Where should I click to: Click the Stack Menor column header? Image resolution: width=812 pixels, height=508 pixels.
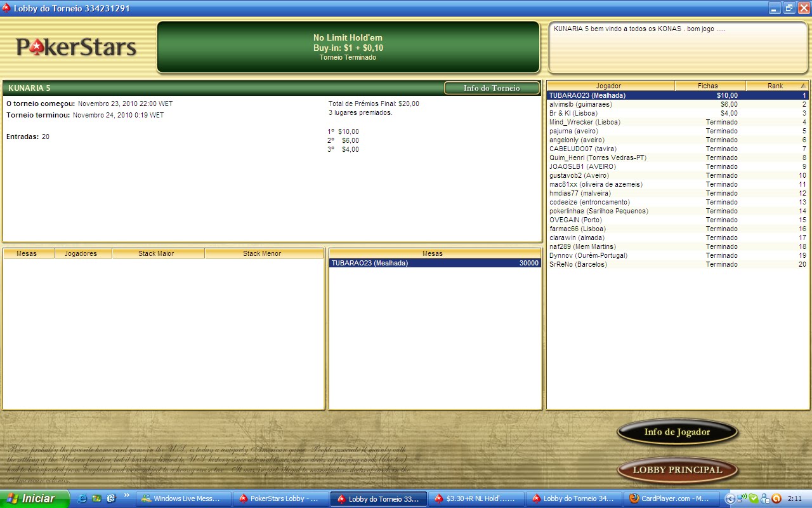[264, 253]
